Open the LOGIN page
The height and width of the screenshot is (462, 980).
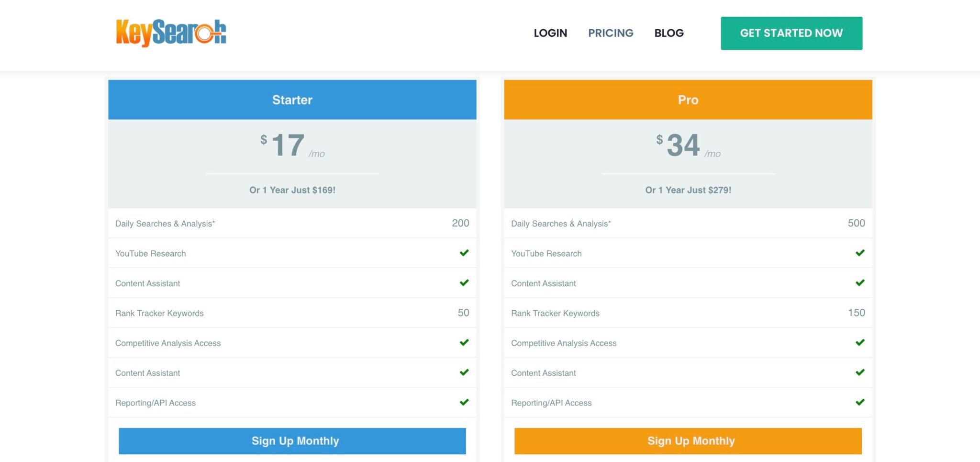tap(550, 33)
